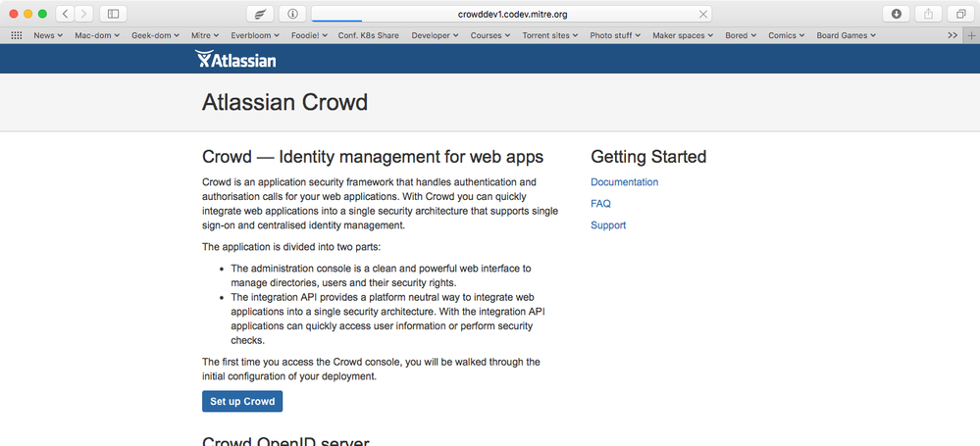Expand the News bookmarks folder
Viewport: 980px width, 446px height.
pyautogui.click(x=48, y=35)
